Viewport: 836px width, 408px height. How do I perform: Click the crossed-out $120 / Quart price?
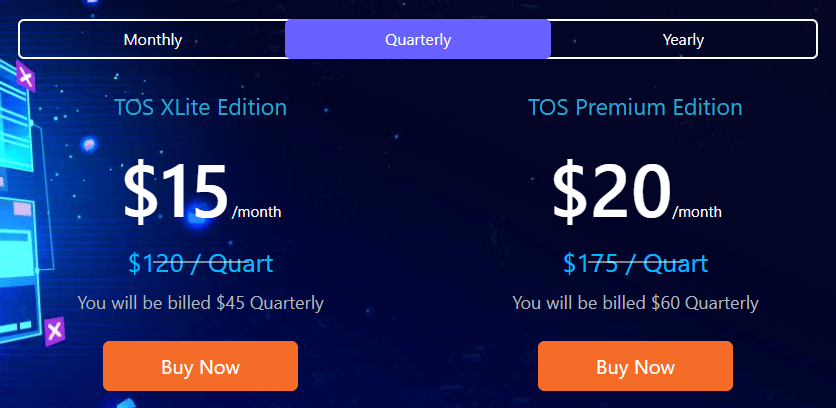point(200,263)
